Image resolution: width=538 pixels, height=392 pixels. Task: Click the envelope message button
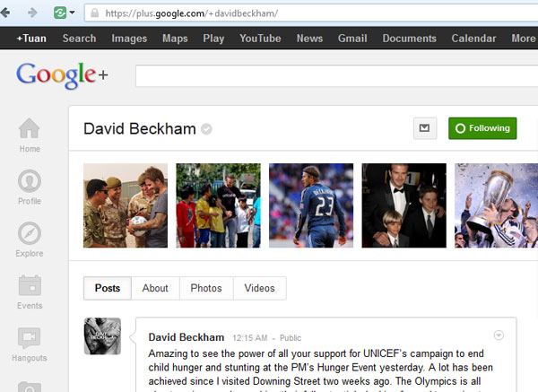coord(425,128)
